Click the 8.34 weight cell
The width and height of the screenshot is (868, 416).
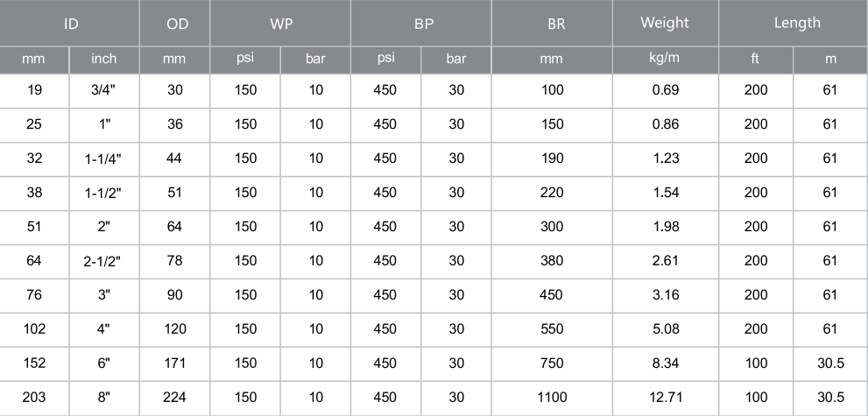pyautogui.click(x=666, y=364)
